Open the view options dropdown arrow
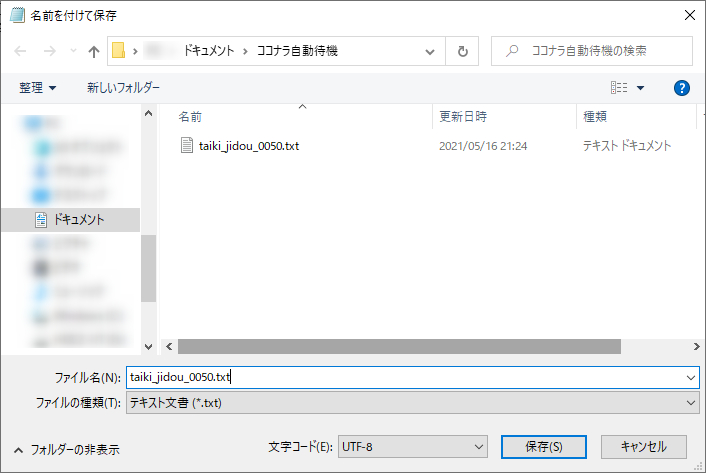 point(640,88)
